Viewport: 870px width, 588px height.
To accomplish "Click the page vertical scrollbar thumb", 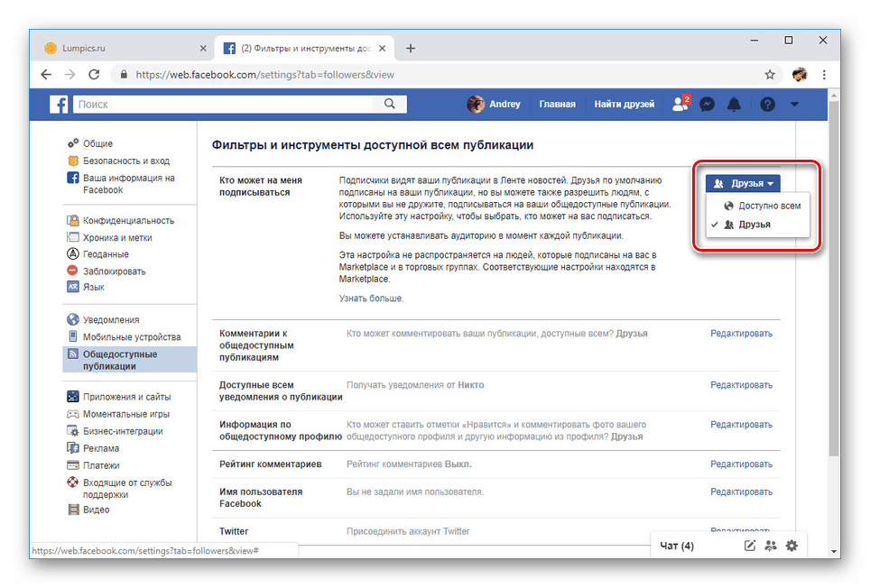I will tap(833, 279).
